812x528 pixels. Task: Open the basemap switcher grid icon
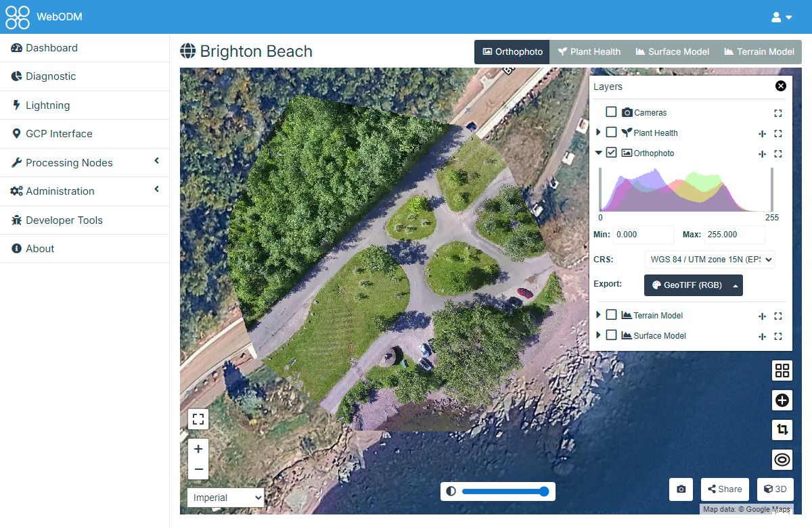point(782,370)
